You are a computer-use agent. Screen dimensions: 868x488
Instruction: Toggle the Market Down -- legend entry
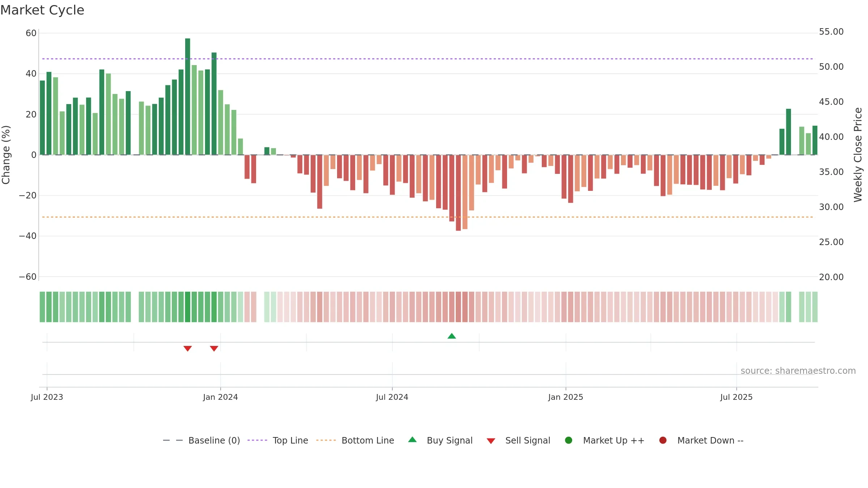tap(701, 440)
